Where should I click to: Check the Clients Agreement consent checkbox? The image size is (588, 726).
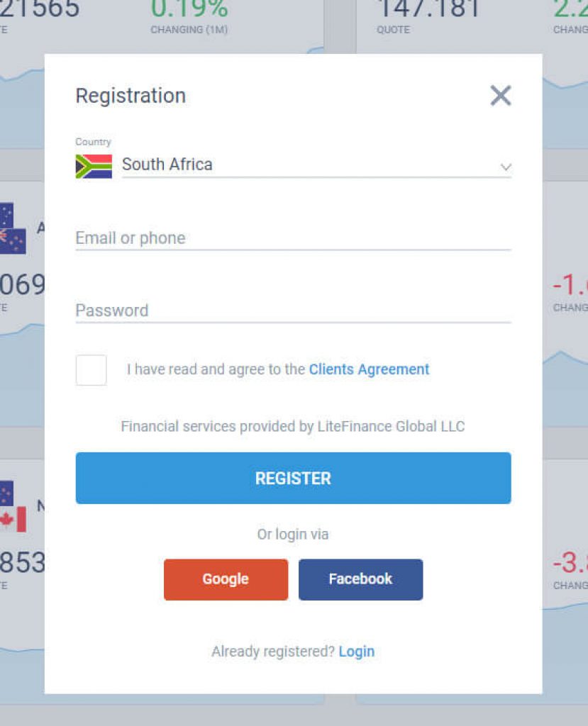pos(91,369)
